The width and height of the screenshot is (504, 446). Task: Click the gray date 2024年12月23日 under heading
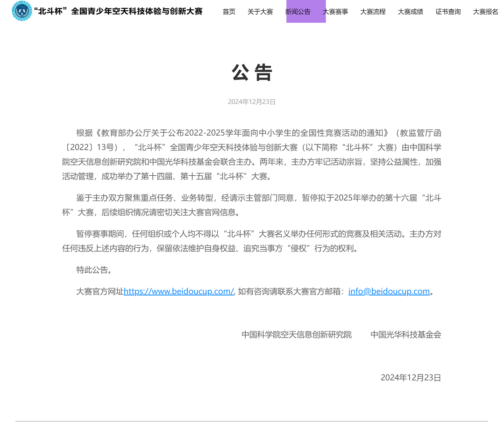[252, 102]
